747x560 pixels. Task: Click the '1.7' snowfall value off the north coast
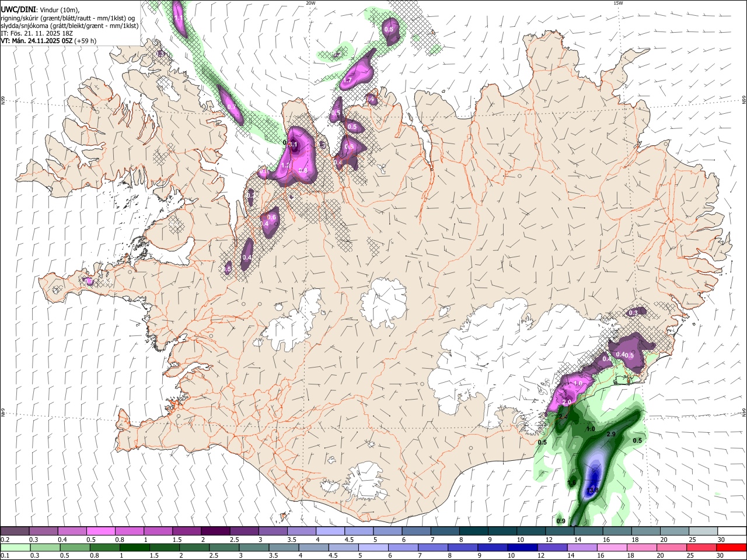pos(347,80)
